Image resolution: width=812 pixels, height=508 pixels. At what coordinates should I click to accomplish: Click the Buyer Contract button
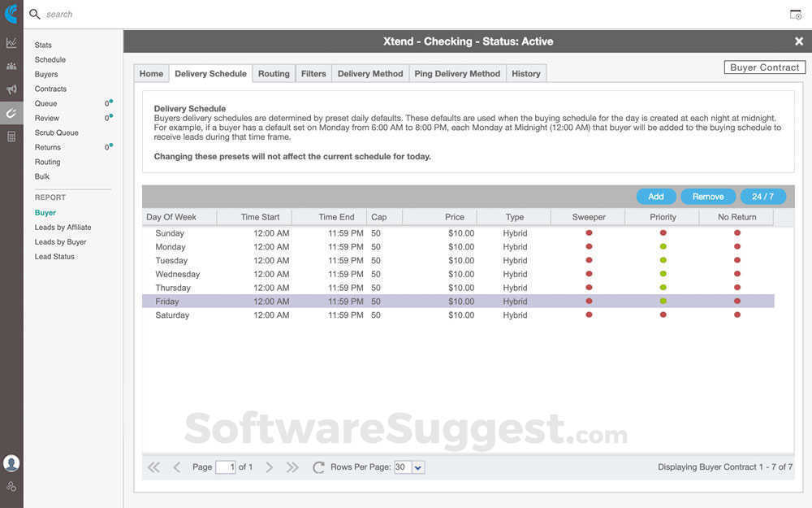(x=764, y=67)
